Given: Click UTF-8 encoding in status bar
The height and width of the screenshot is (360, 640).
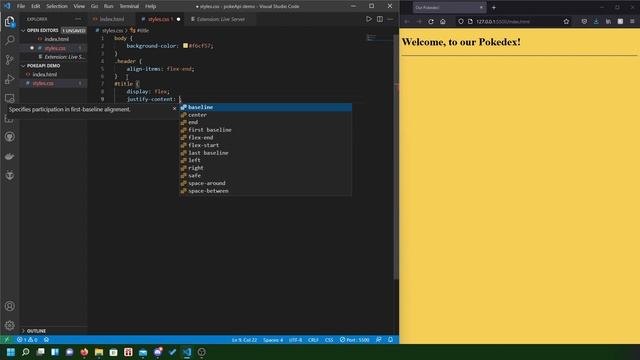Looking at the screenshot, I should [x=295, y=340].
